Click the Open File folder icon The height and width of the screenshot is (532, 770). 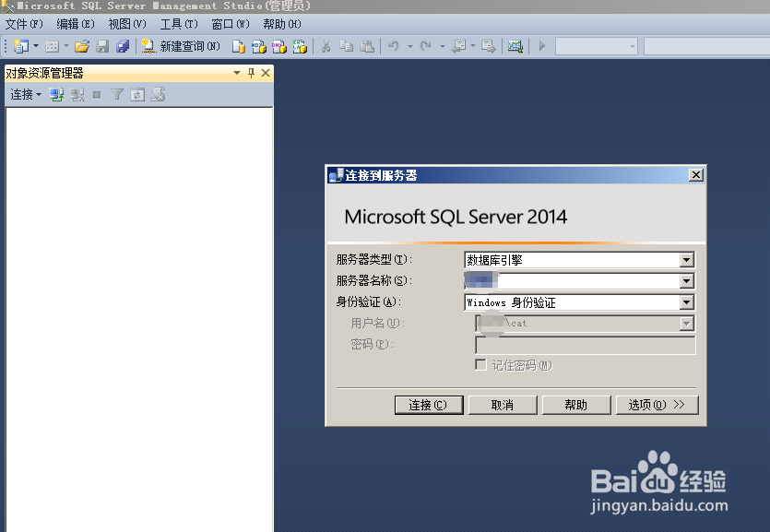click(x=82, y=46)
